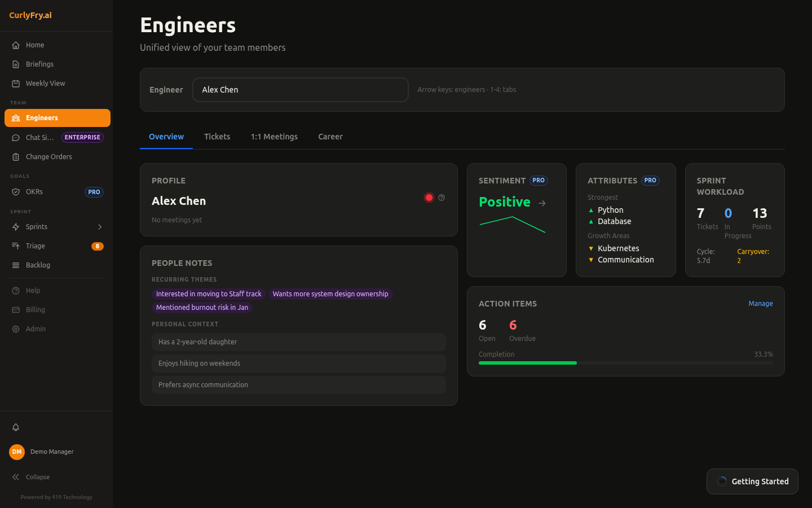Switch to the Tickets tab
The width and height of the screenshot is (812, 508).
(217, 137)
